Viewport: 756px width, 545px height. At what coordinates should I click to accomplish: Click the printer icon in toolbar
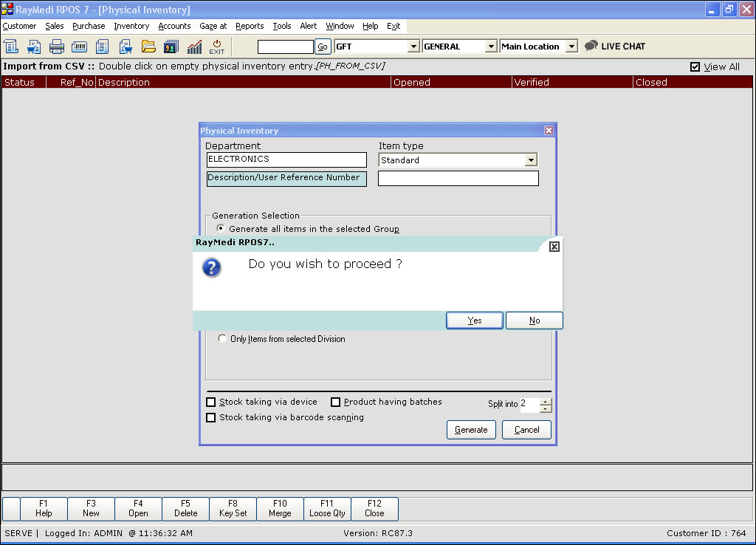[x=56, y=47]
